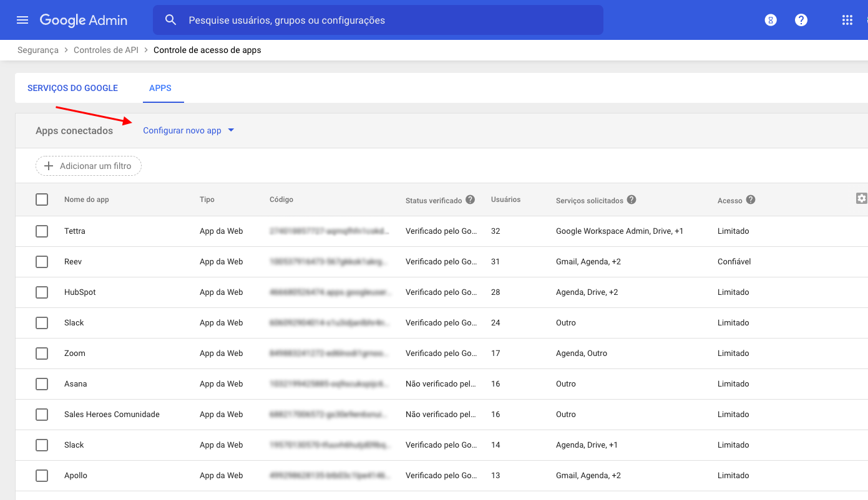The width and height of the screenshot is (868, 500).
Task: Check the Slack row with 24 users
Action: 42,323
